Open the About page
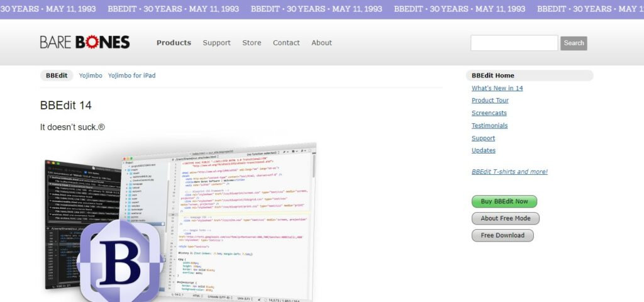Viewport: 644px width, 302px height. click(321, 43)
